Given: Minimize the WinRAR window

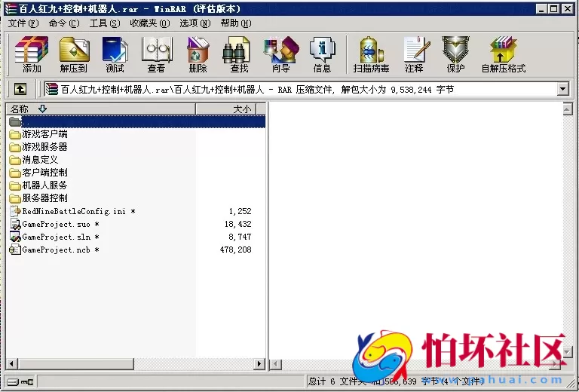Looking at the screenshot, I should [541, 8].
